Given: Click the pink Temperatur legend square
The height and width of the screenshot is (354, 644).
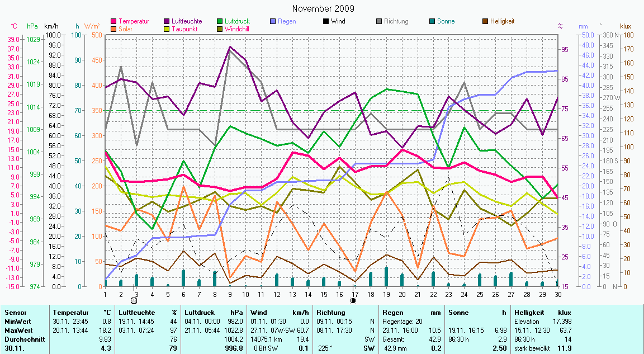Looking at the screenshot, I should coord(114,21).
